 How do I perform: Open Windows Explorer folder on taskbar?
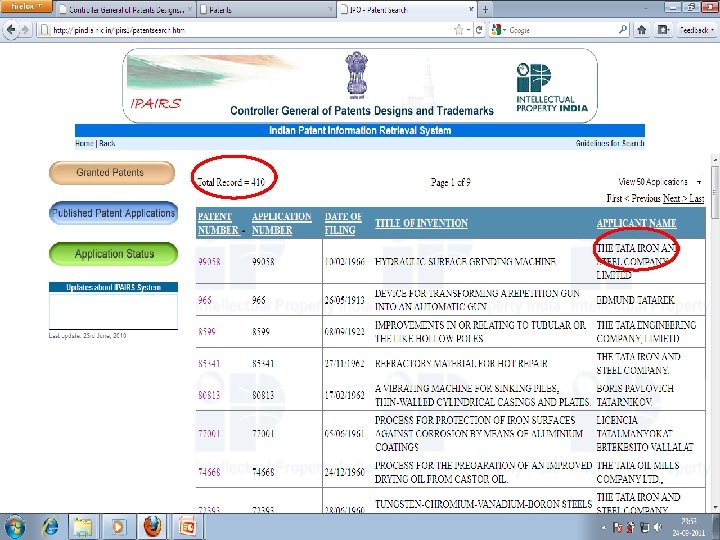[x=84, y=527]
